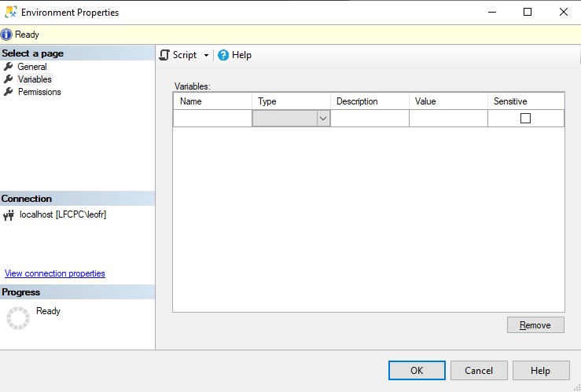Select the General page
The width and height of the screenshot is (581, 392).
[x=32, y=67]
